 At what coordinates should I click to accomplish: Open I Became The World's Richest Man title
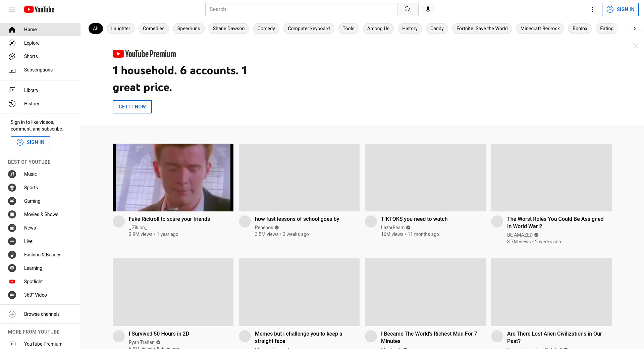[x=429, y=337]
